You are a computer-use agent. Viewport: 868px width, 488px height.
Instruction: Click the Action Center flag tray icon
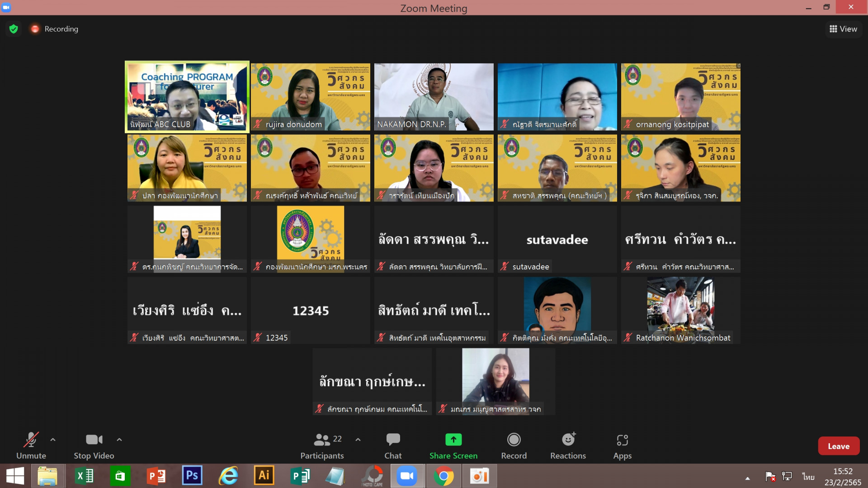[770, 477]
